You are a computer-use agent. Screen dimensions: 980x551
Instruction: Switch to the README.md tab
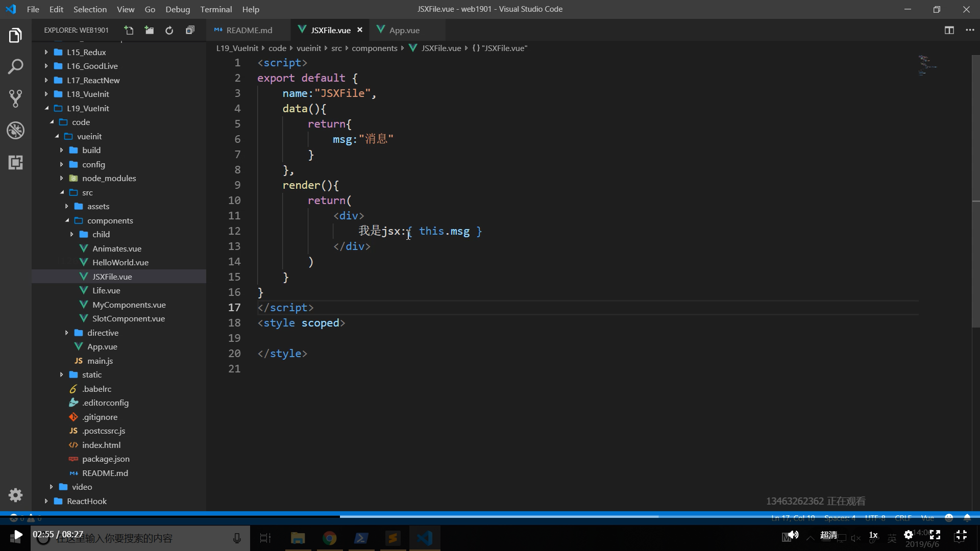(249, 30)
